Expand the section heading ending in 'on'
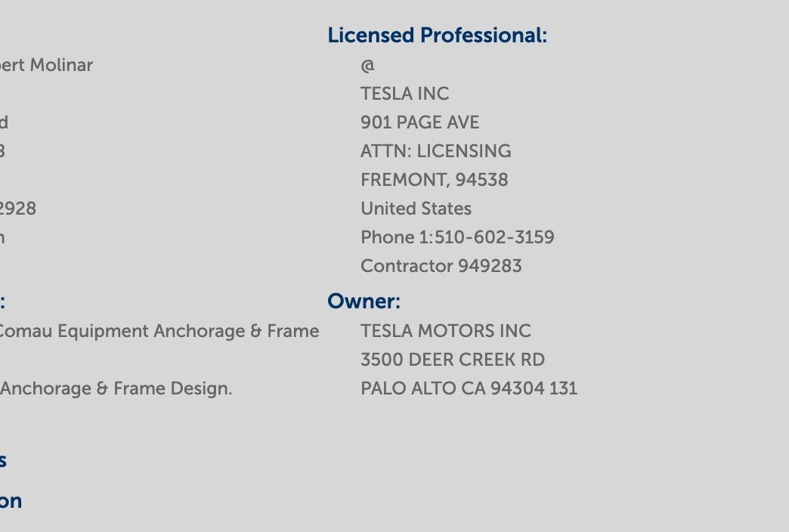 (11, 501)
